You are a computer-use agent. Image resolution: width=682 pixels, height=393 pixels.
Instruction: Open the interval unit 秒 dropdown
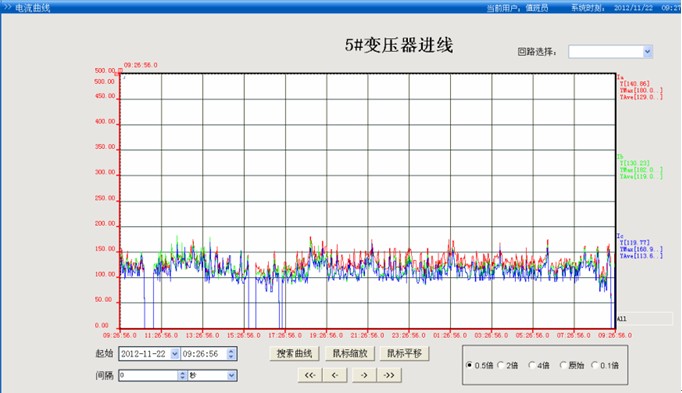pos(231,376)
